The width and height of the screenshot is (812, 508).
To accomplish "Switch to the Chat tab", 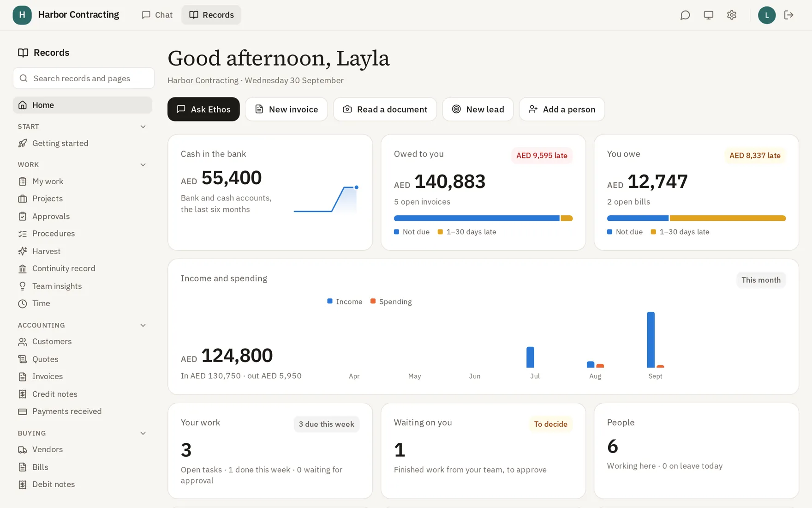I will [x=157, y=15].
